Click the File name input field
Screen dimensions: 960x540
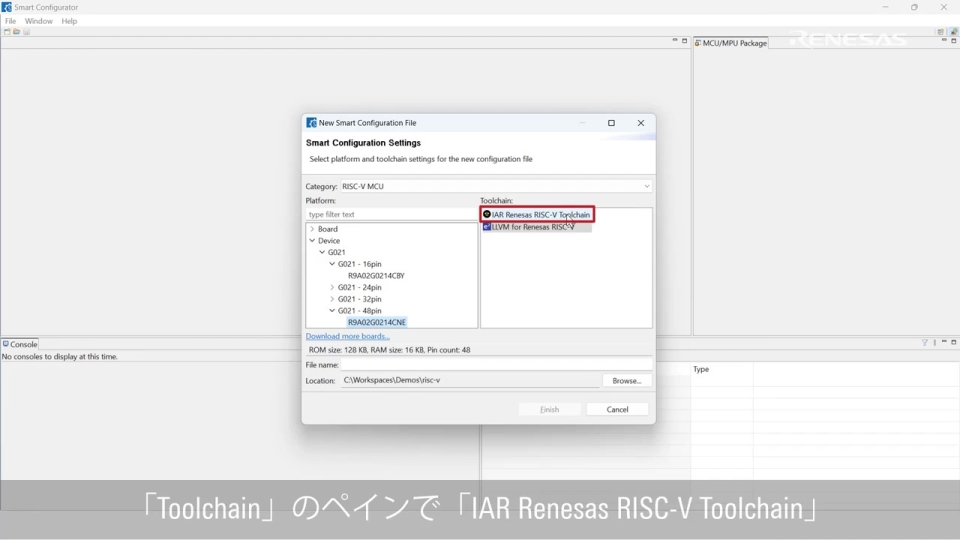coord(496,364)
